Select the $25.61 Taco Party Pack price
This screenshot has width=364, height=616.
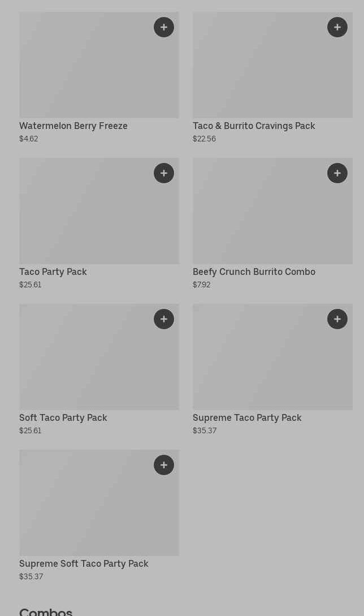pos(31,285)
